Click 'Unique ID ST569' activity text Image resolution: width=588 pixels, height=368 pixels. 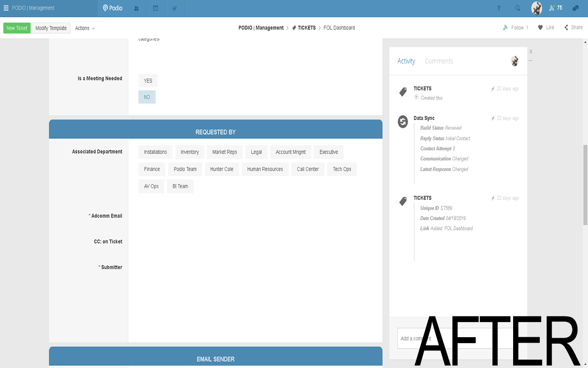436,208
